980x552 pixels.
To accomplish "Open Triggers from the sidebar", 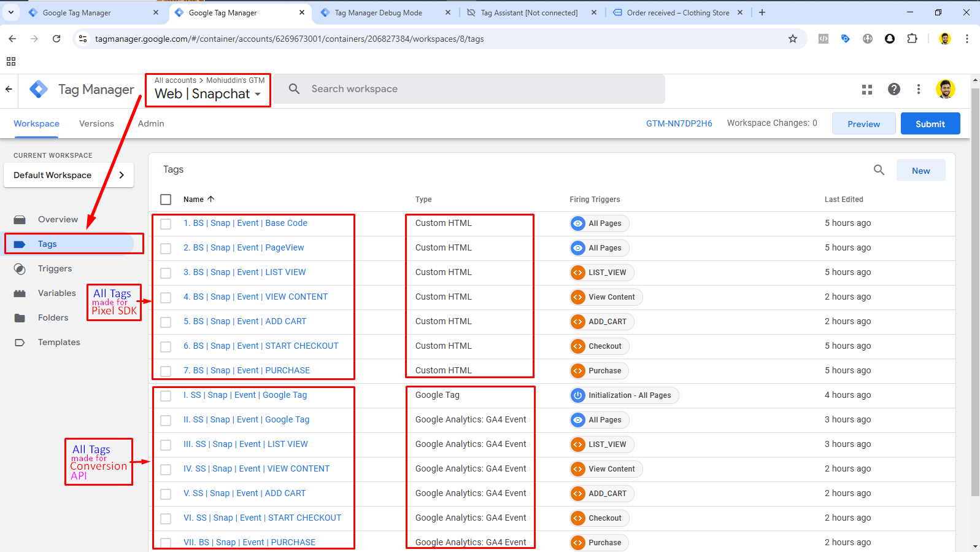I will [55, 269].
